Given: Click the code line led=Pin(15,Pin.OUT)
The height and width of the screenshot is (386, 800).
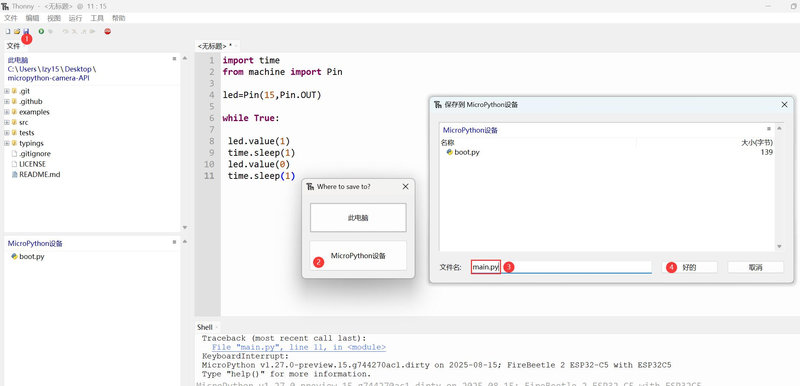Looking at the screenshot, I should 272,95.
